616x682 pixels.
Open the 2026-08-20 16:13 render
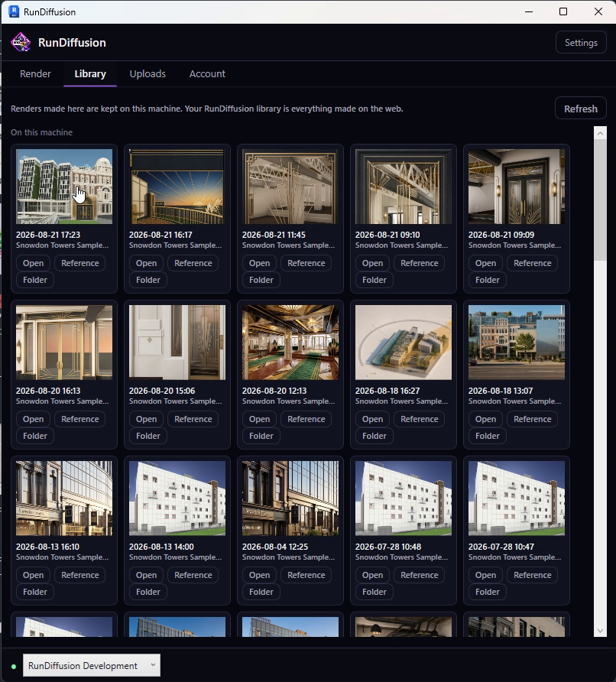click(x=33, y=419)
